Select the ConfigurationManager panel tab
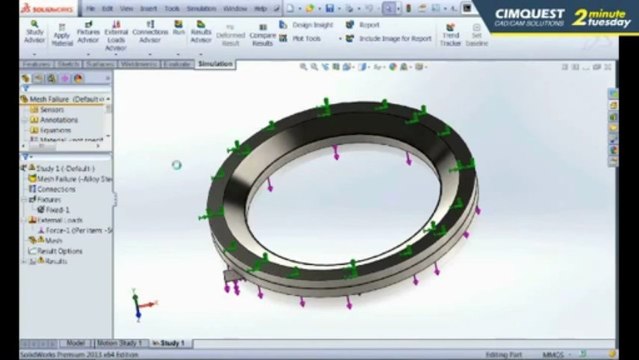 click(52, 78)
